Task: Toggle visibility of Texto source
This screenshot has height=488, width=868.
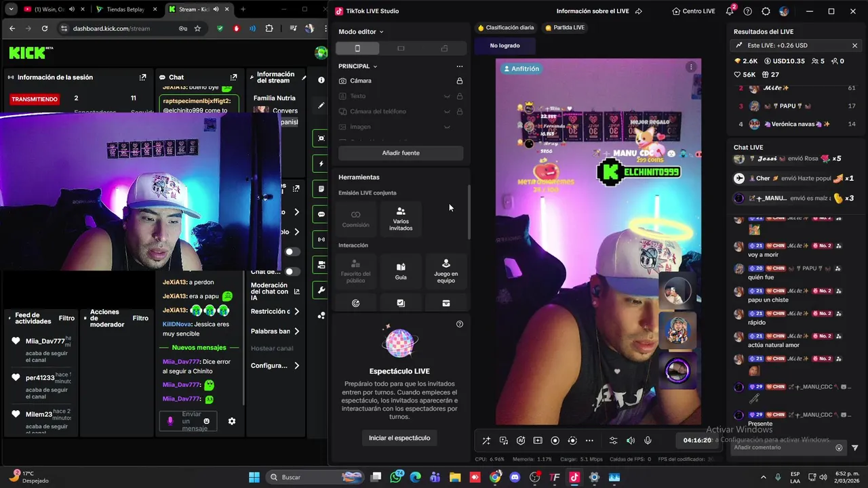Action: point(447,96)
